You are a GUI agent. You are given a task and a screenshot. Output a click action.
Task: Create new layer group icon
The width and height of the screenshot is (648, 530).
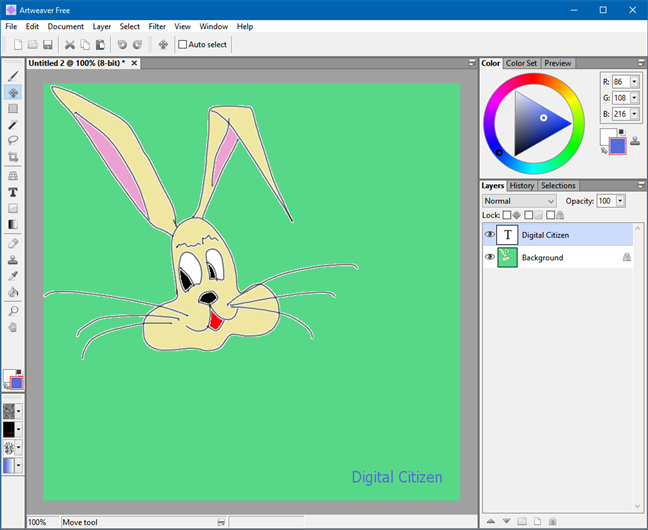(522, 521)
